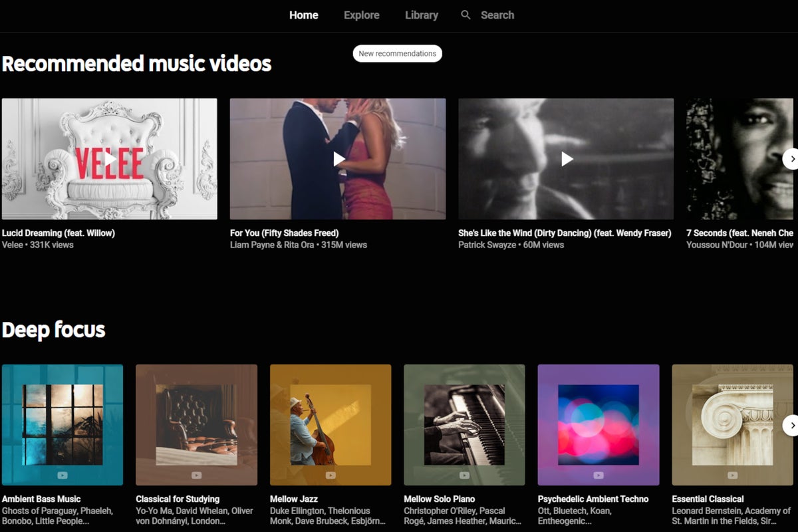The height and width of the screenshot is (532, 798).
Task: Click the Mellow Solo Piano album artwork
Action: (464, 424)
